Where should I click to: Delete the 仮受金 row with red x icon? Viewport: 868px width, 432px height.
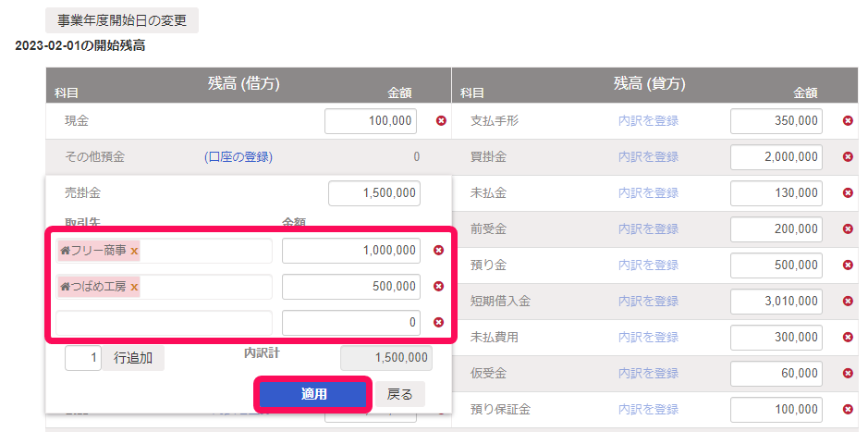pyautogui.click(x=848, y=374)
